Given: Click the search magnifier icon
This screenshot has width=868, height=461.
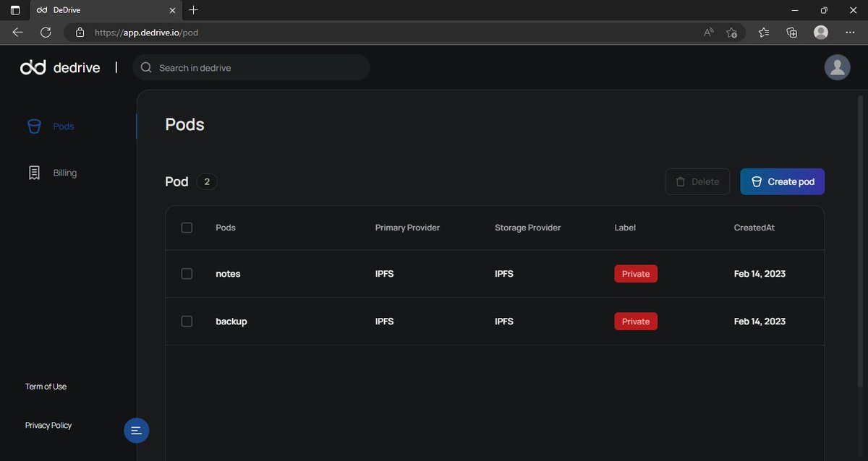Looking at the screenshot, I should 146,67.
